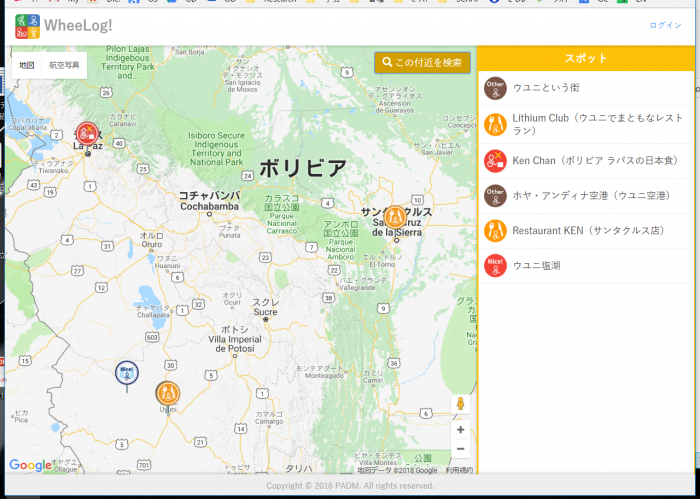Click the restaurant icon beside Restaurant KEN

pyautogui.click(x=495, y=231)
